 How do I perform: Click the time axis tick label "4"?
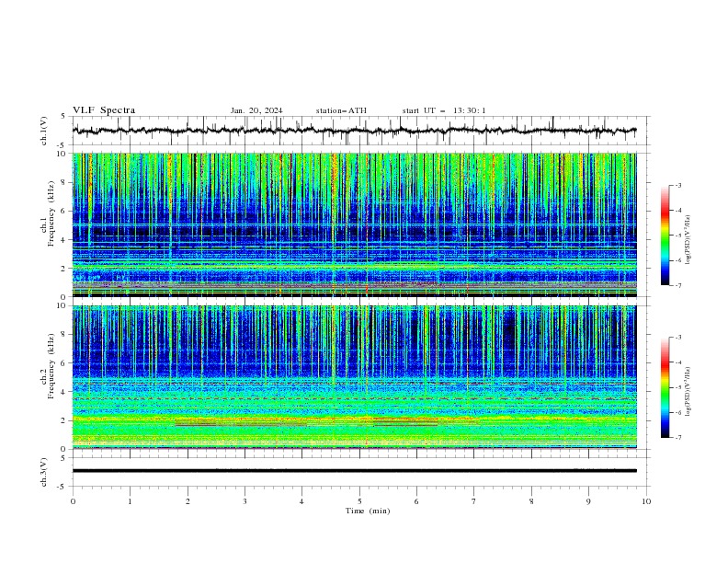click(x=301, y=501)
